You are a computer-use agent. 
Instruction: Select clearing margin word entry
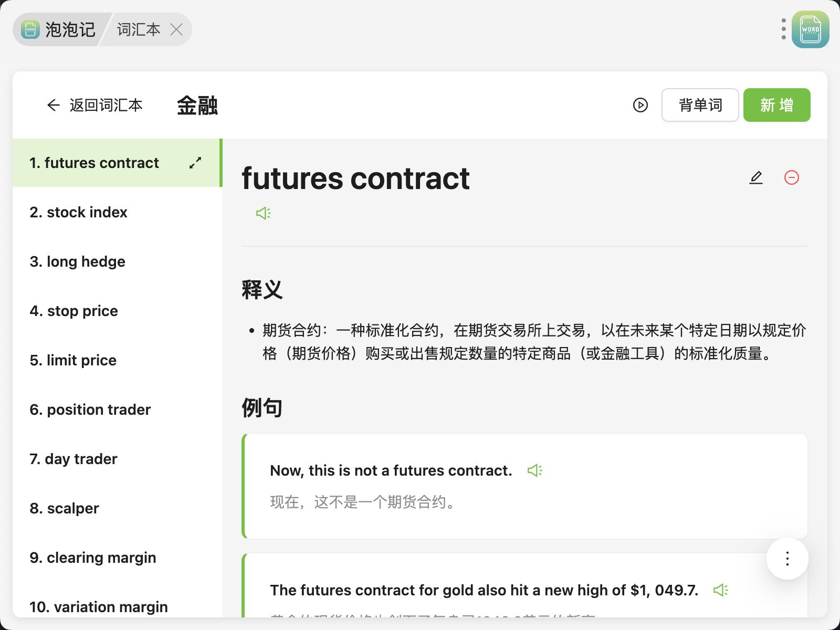pyautogui.click(x=93, y=558)
